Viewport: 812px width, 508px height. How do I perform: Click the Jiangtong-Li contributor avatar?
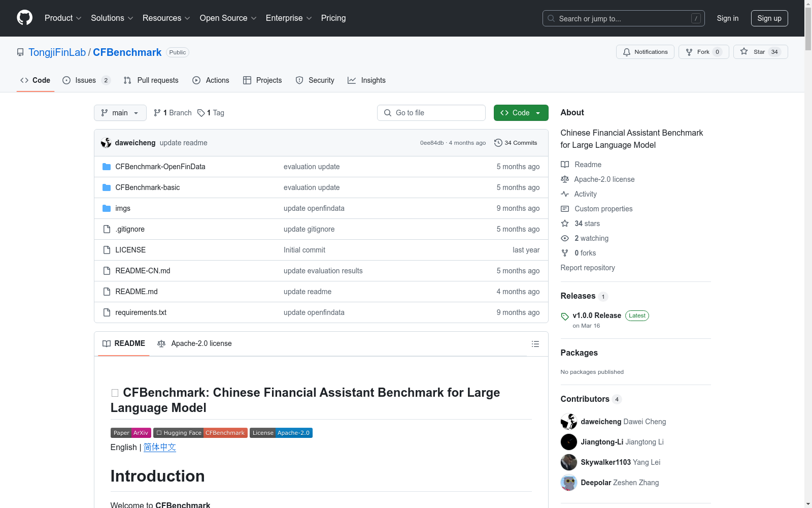click(569, 442)
